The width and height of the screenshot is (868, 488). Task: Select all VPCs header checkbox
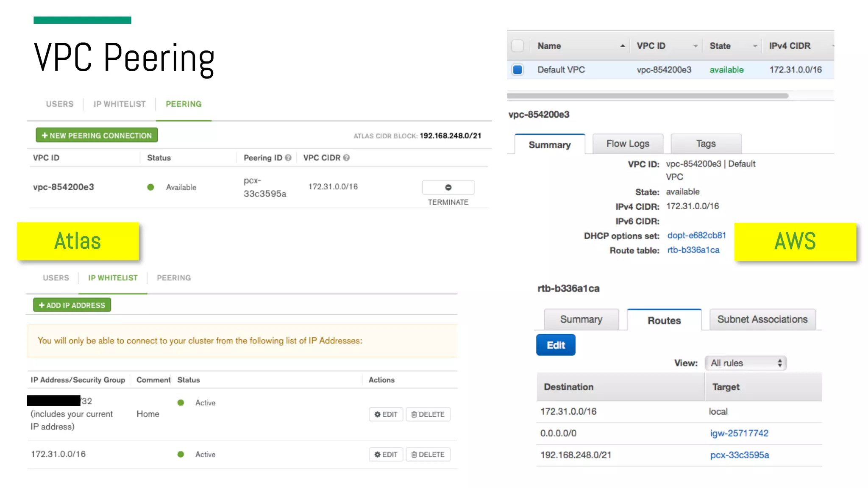pos(517,46)
